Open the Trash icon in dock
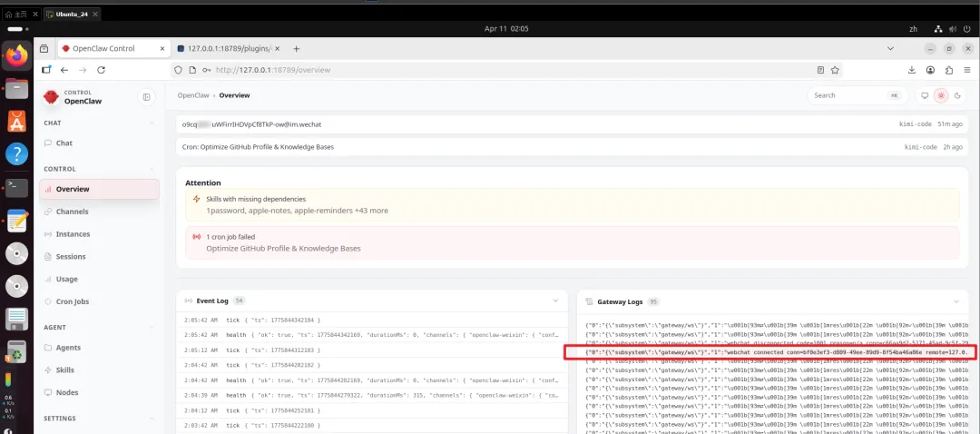Image resolution: width=980 pixels, height=434 pixels. tap(17, 352)
